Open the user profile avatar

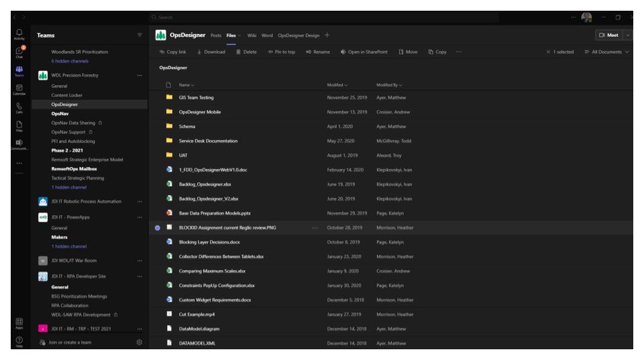coord(586,17)
